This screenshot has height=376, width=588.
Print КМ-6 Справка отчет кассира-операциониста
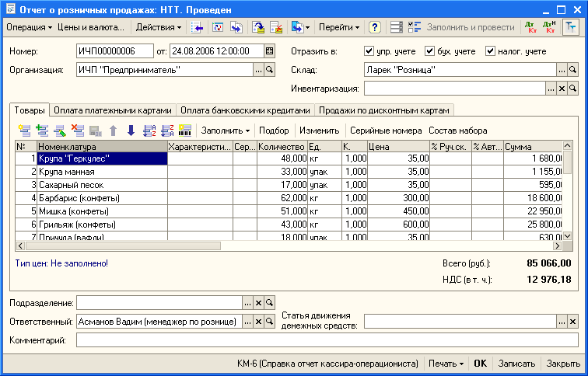pyautogui.click(x=327, y=364)
